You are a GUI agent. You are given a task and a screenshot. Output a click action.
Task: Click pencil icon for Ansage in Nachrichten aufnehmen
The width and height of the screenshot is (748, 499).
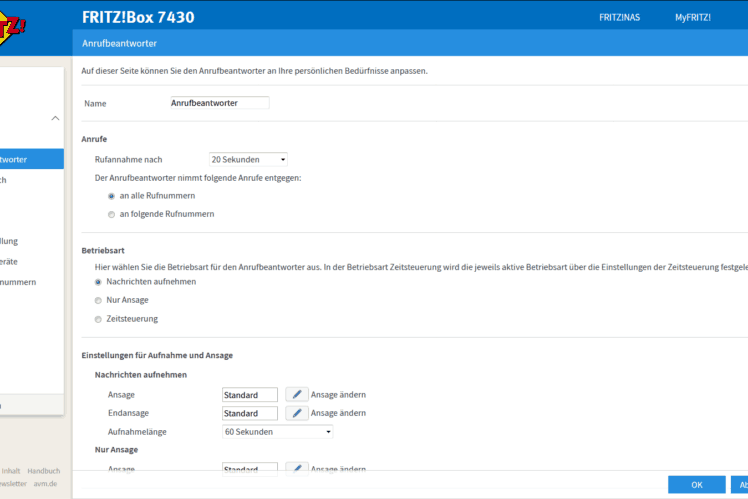[x=297, y=395]
